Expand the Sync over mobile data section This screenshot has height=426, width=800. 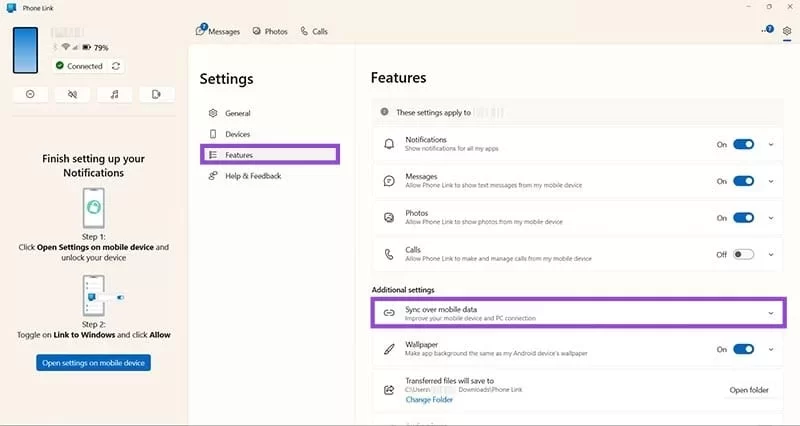pyautogui.click(x=770, y=313)
